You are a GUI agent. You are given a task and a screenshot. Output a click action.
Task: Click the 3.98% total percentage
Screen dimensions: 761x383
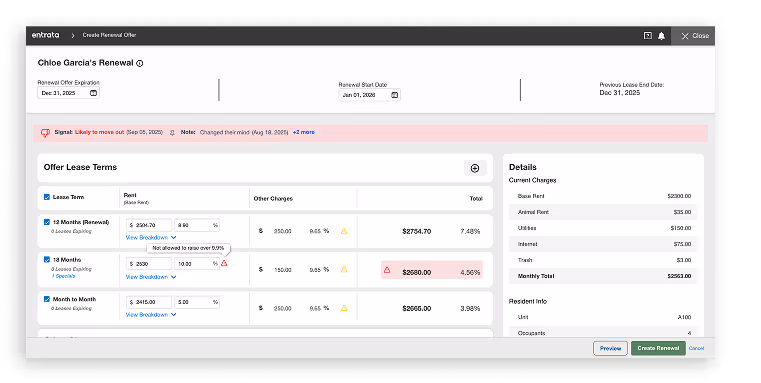click(470, 308)
